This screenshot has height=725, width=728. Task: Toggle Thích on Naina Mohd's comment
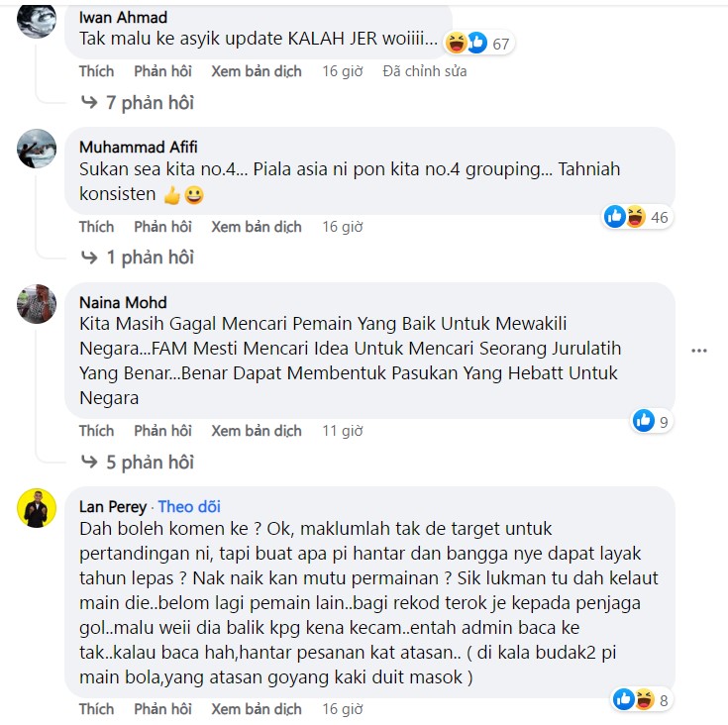pyautogui.click(x=97, y=431)
